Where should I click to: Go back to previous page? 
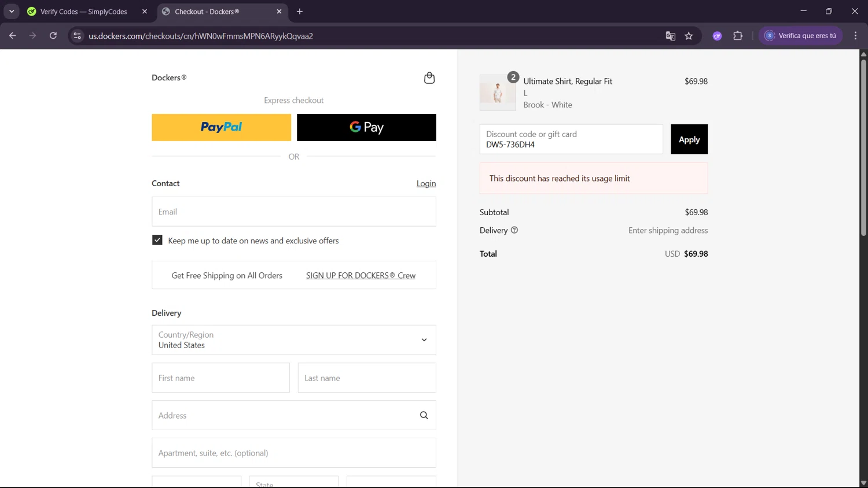(13, 36)
